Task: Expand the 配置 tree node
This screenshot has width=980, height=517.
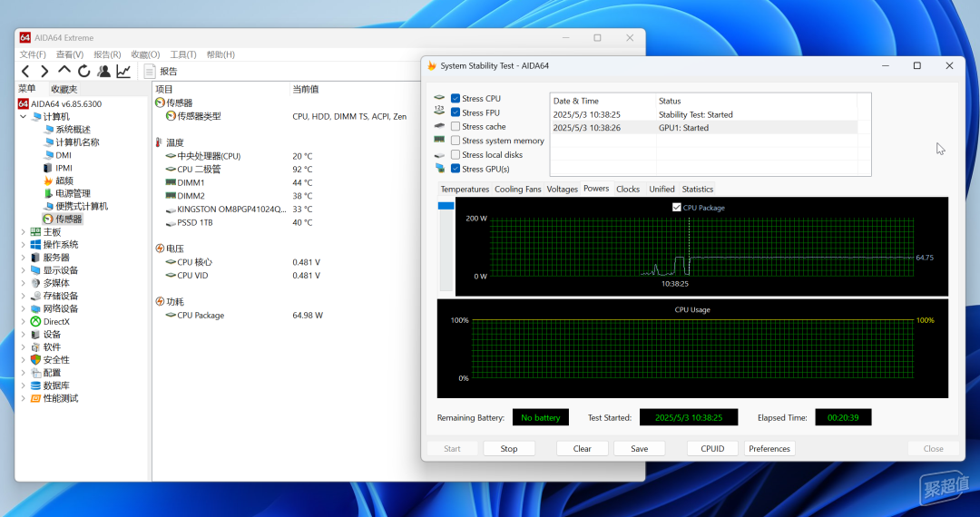Action: click(x=23, y=373)
